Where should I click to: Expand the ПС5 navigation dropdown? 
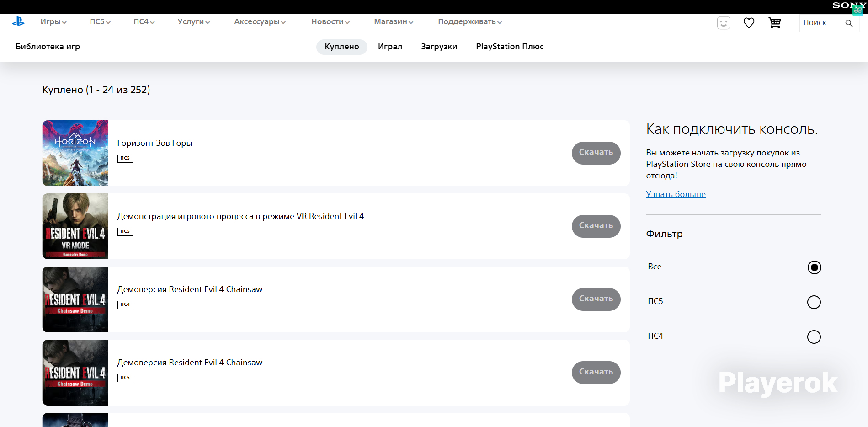click(100, 22)
